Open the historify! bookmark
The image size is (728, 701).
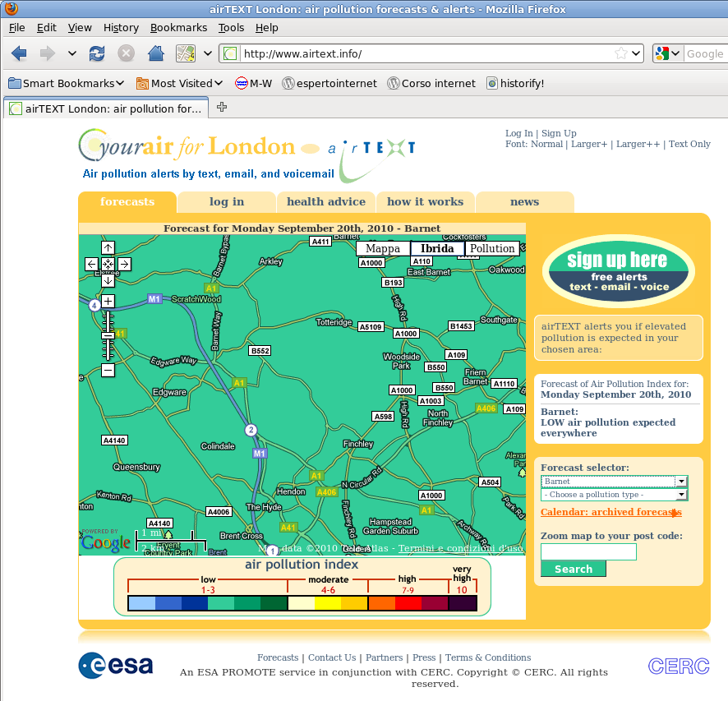point(515,84)
